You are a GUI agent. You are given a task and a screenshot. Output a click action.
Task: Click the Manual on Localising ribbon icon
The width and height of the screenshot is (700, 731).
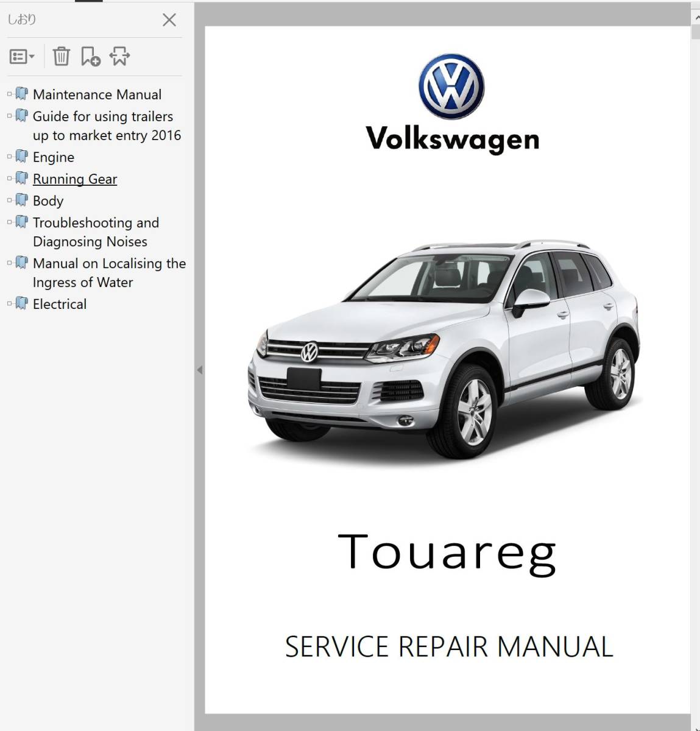click(x=22, y=263)
